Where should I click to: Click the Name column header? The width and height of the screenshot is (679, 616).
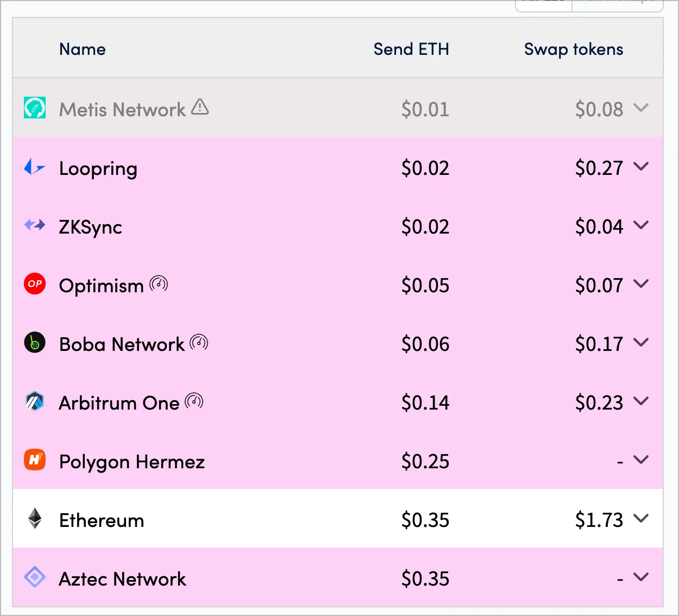pyautogui.click(x=83, y=49)
